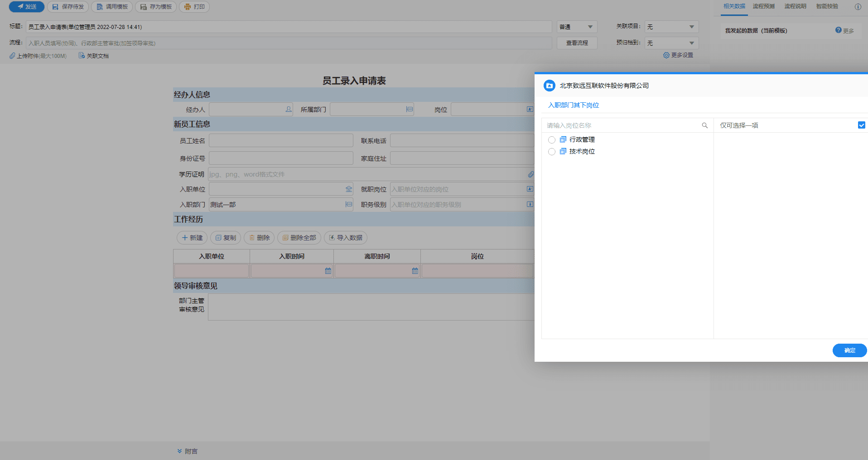Image resolution: width=868 pixels, height=460 pixels.
Task: Click the 员工姓名 input field
Action: pyautogui.click(x=281, y=141)
